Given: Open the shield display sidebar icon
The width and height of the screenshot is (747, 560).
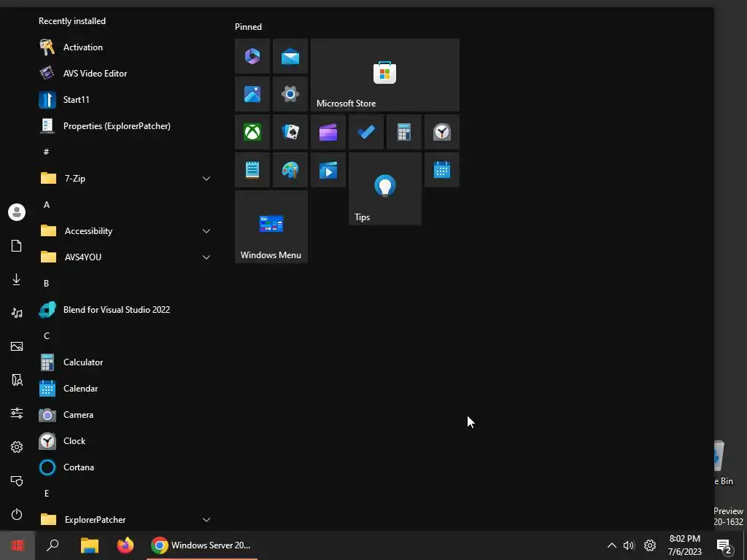Looking at the screenshot, I should pyautogui.click(x=17, y=481).
